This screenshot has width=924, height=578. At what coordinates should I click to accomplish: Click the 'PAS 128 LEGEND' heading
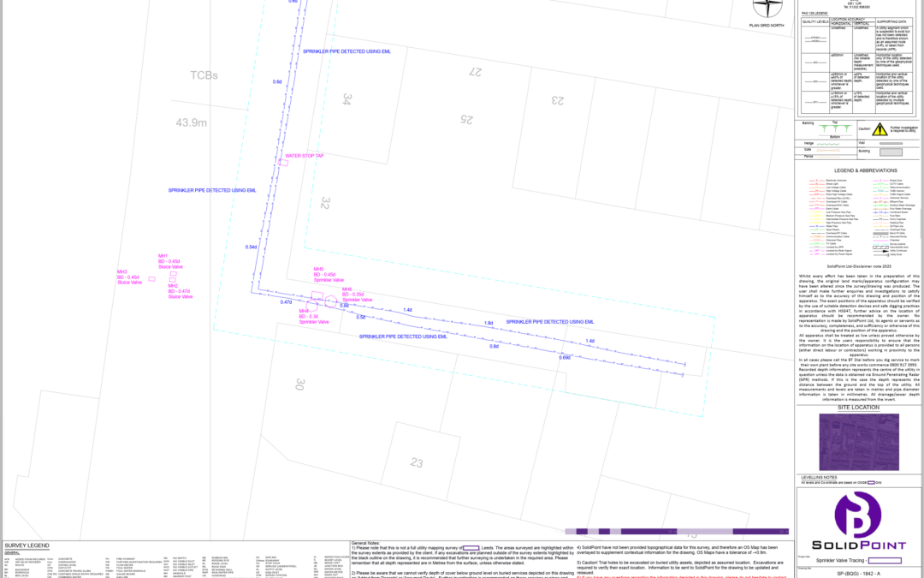814,13
